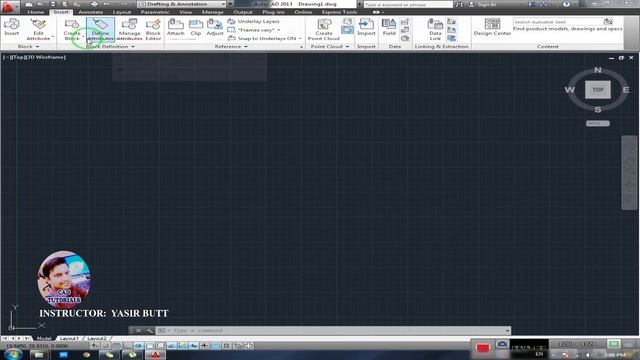Click the Autodesk Seek search icon

(608, 22)
